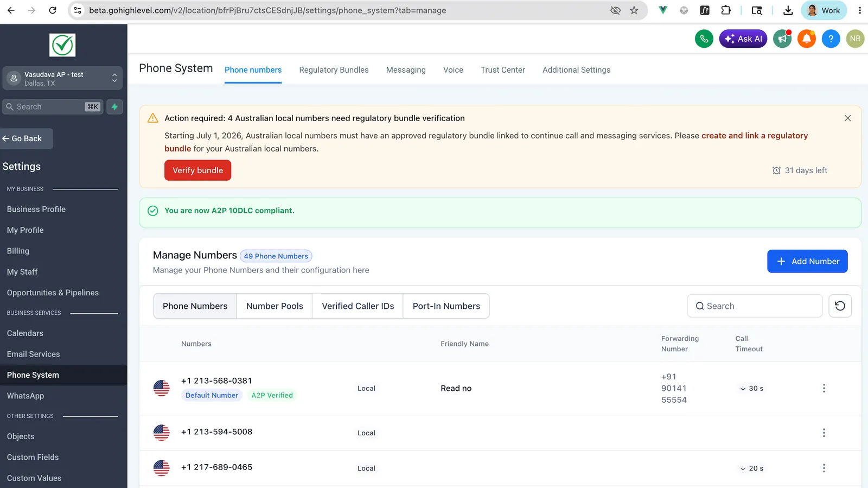Screen dimensions: 868x488
Task: Click the 49 Phone Numbers badge
Action: coord(276,256)
